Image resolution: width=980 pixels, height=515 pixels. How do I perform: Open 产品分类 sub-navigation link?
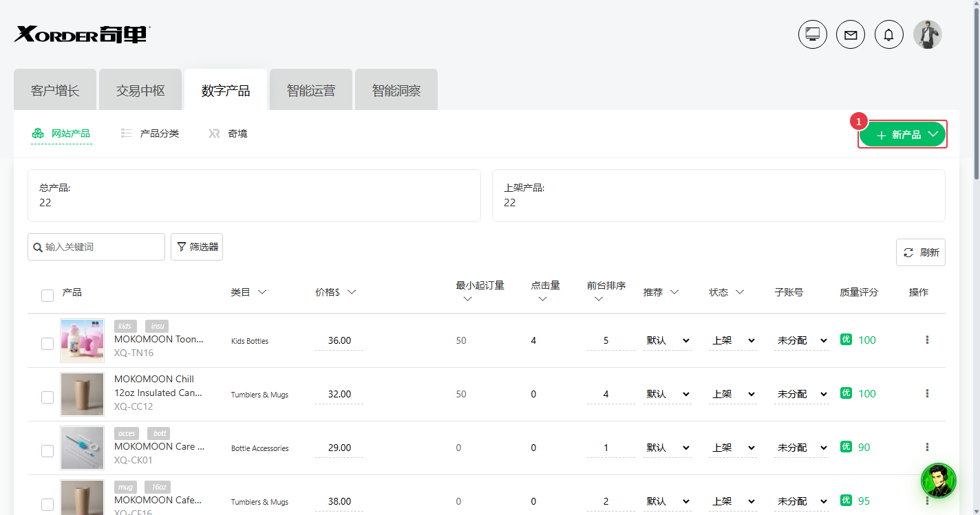pyautogui.click(x=150, y=133)
